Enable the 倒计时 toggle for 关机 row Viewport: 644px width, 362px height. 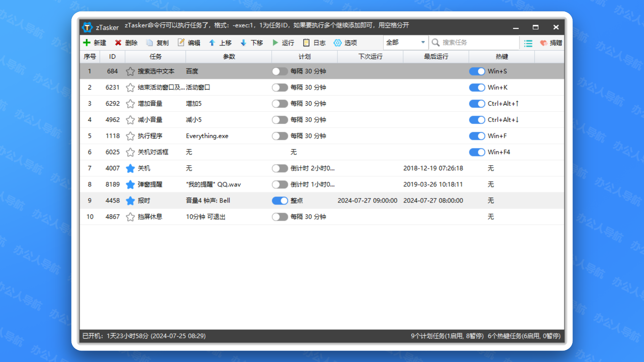[280, 168]
